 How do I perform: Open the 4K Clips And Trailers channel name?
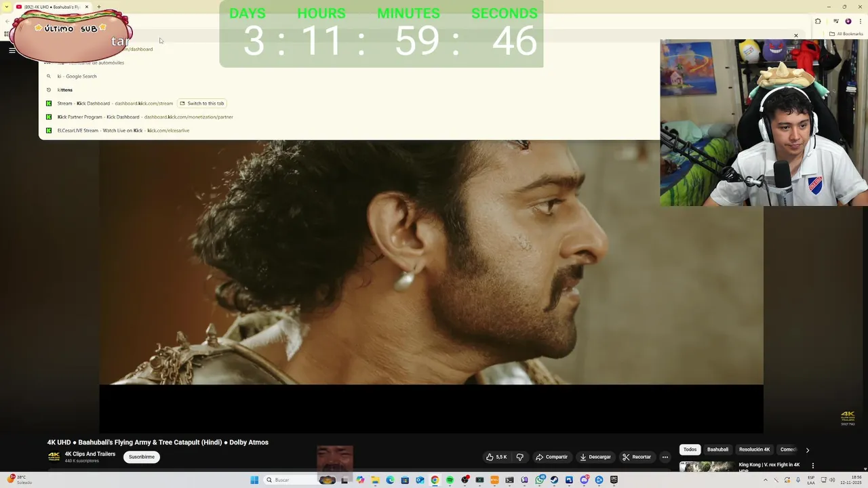[x=90, y=454]
